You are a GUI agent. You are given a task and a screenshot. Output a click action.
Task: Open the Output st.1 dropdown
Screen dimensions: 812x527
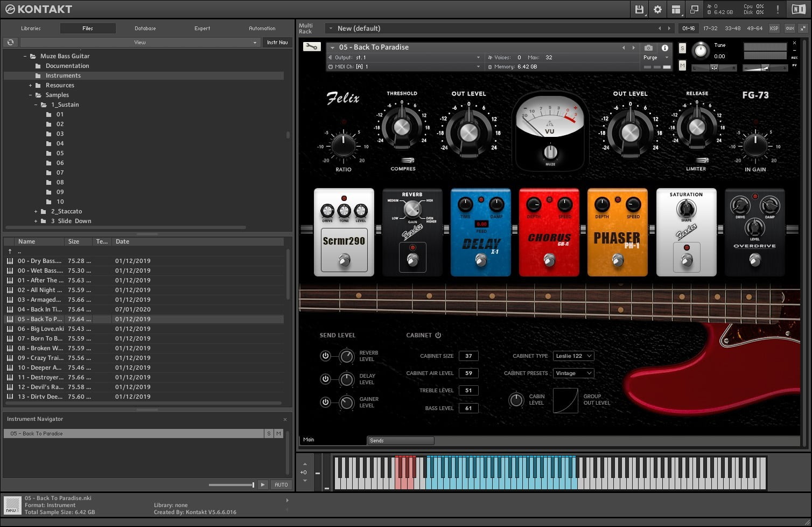404,57
